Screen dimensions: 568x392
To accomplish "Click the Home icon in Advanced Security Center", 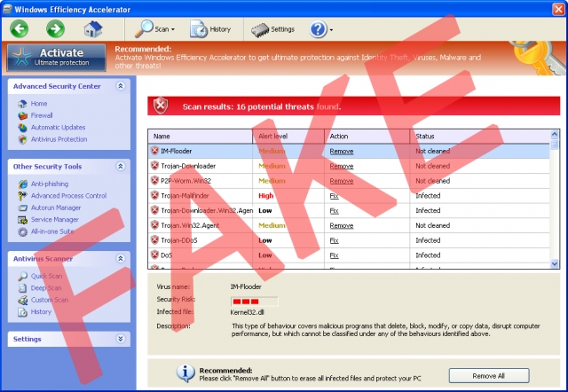I will [22, 104].
